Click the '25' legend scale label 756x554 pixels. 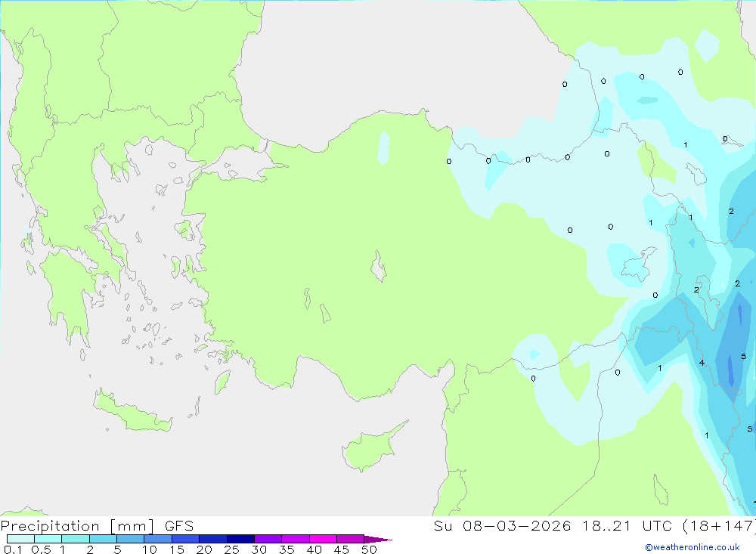231,549
